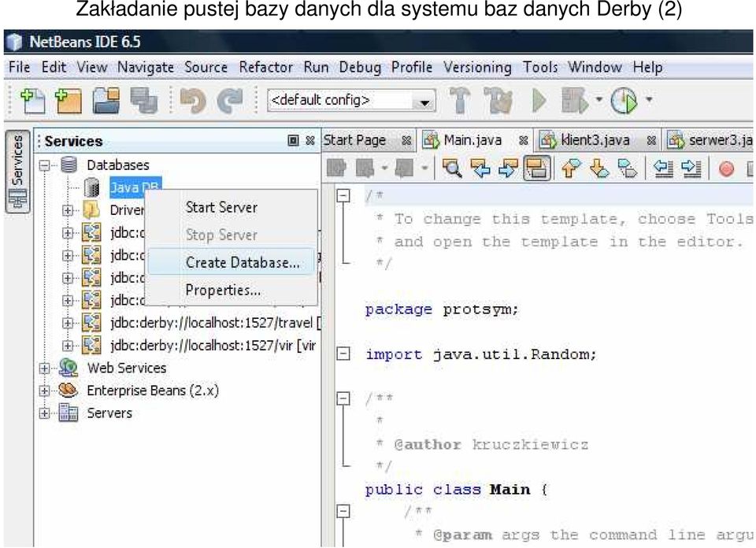Click the Toggle Bookmark editor icon
Viewport: 756px width, 548px height.
[x=628, y=168]
